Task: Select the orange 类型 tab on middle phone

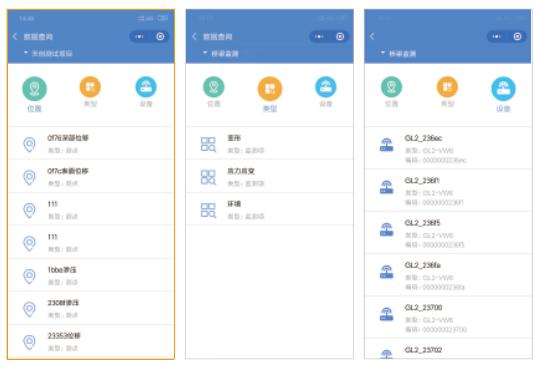Action: [x=270, y=94]
